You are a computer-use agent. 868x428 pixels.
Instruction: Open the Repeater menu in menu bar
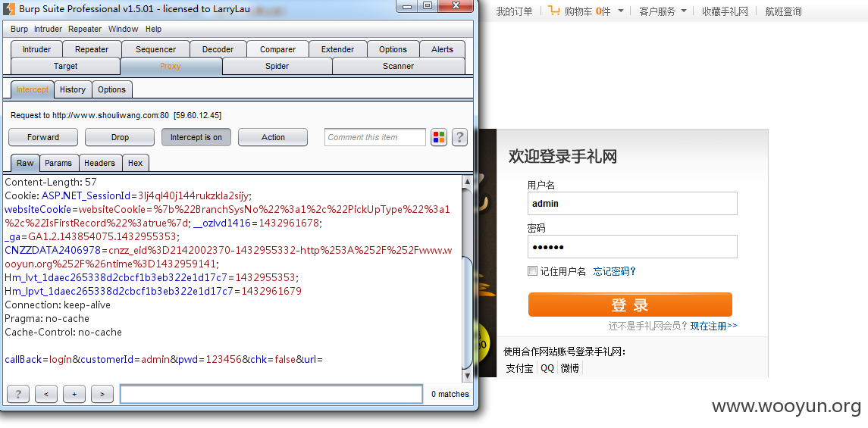click(85, 29)
